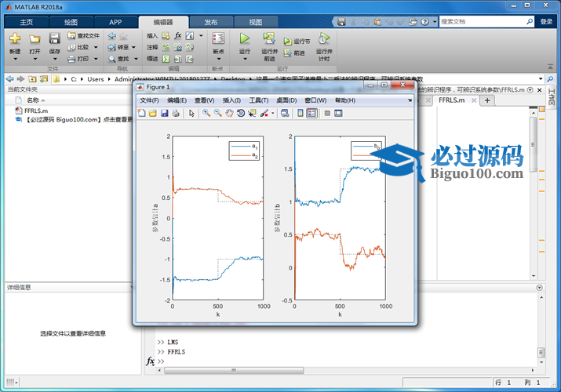Open 帮助(H) menu in Figure 1
Viewport: 561px width, 392px height.
click(345, 100)
